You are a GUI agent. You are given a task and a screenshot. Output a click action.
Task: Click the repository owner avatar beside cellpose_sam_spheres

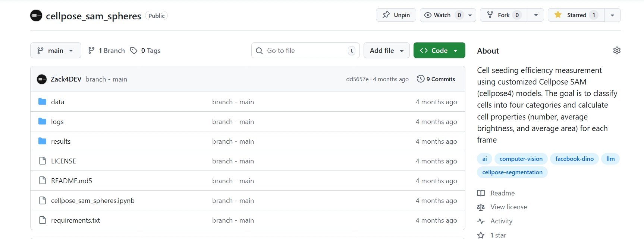pyautogui.click(x=36, y=16)
